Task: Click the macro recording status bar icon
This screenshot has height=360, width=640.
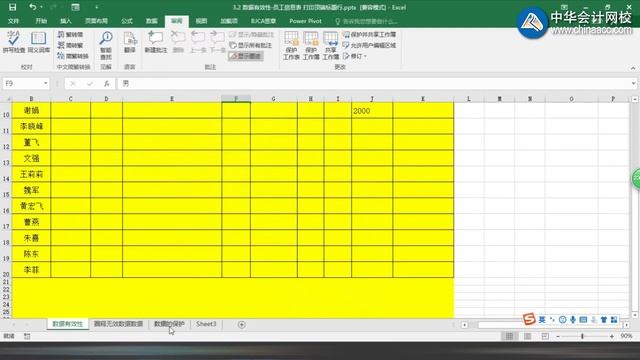Action: (x=27, y=336)
